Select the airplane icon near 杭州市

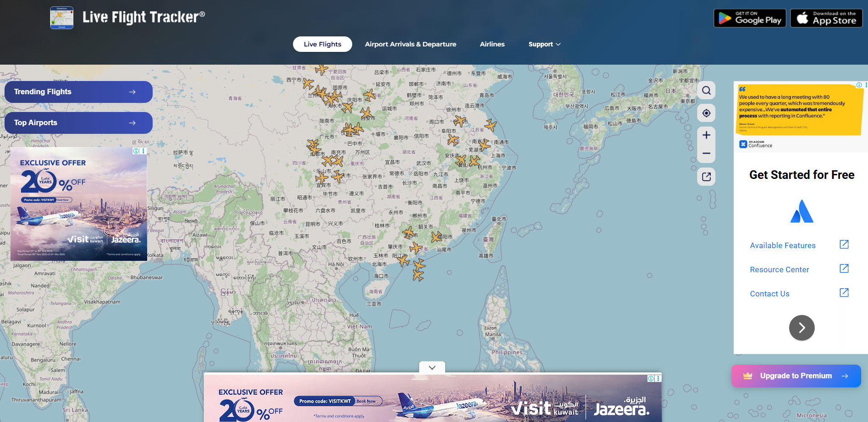(x=475, y=161)
